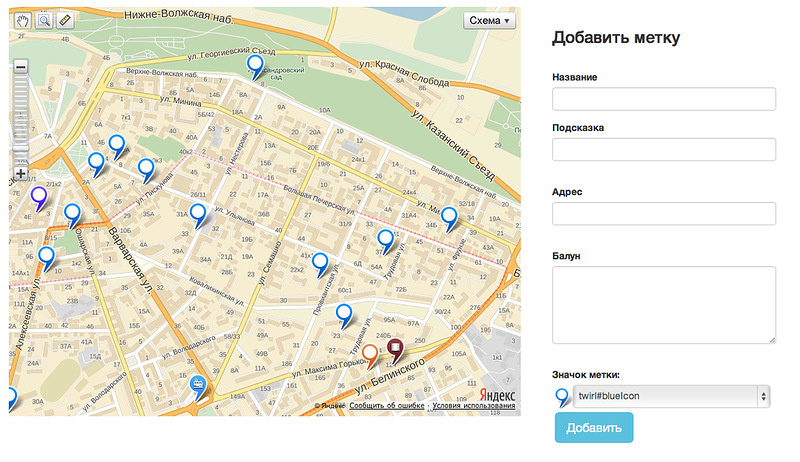This screenshot has width=800, height=462.
Task: Click the blue marker at Александровский сад
Action: (255, 66)
